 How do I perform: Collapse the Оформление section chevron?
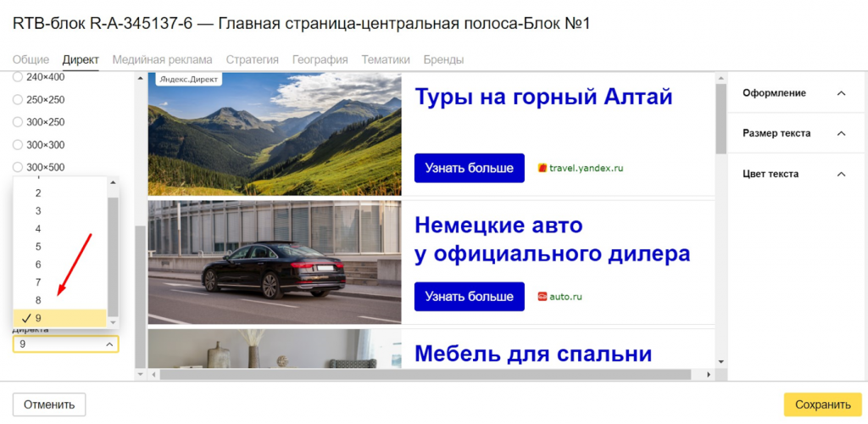(842, 93)
